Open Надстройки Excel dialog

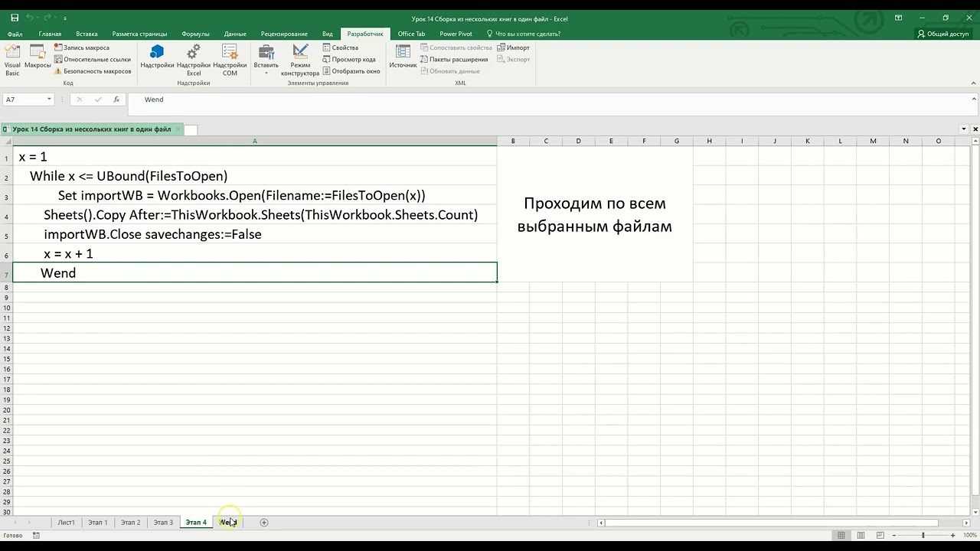click(194, 59)
